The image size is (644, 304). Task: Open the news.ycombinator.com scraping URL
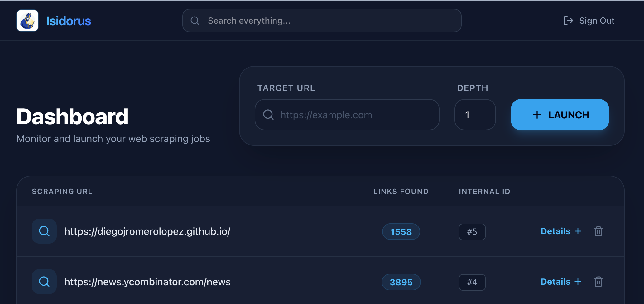147,282
